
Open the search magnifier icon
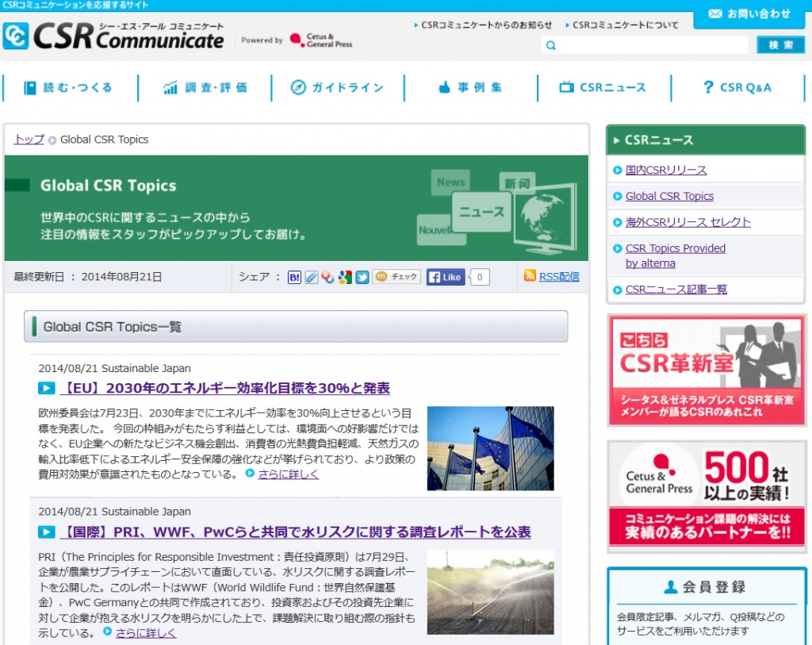tap(551, 45)
